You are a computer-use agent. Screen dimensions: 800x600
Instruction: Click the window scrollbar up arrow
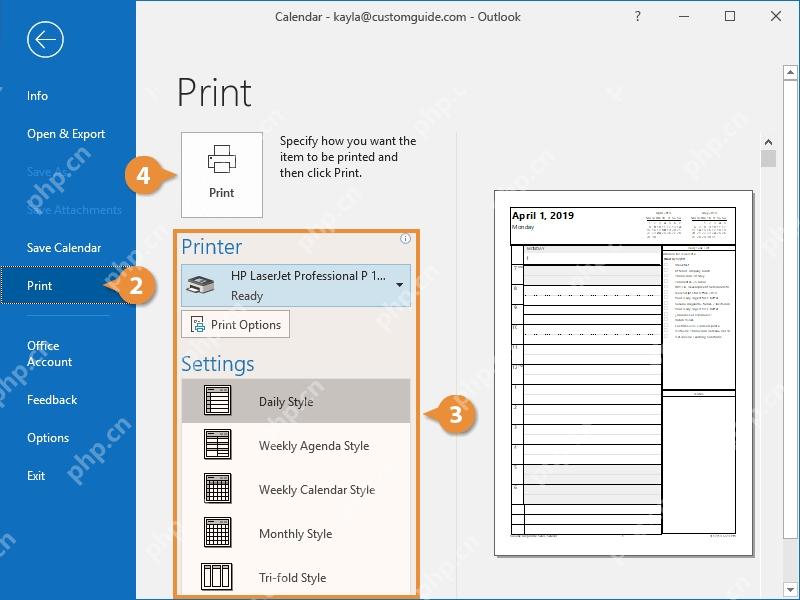point(790,72)
